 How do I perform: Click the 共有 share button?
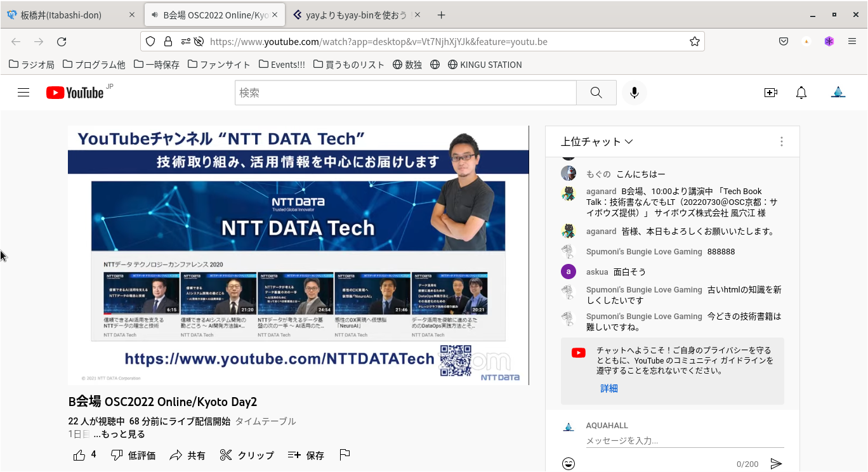point(188,455)
